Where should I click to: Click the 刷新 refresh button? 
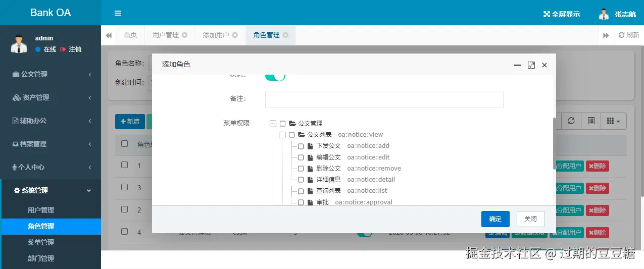tap(629, 35)
